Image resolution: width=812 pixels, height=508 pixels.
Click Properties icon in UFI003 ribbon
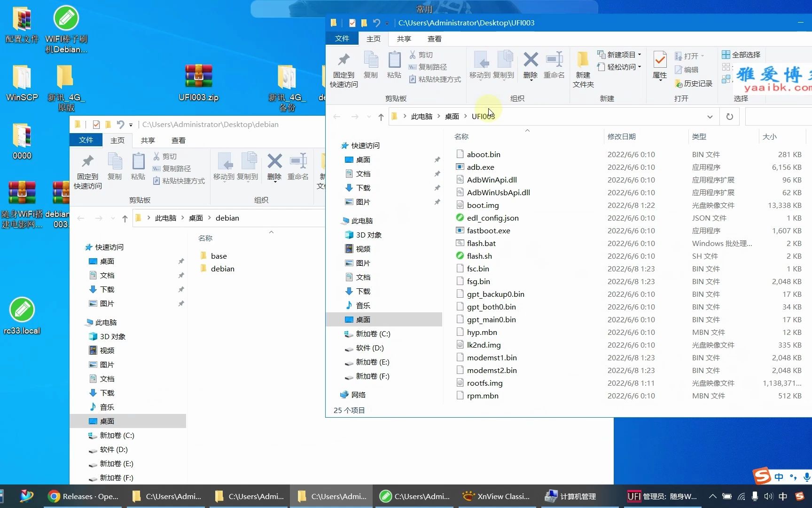pyautogui.click(x=660, y=66)
